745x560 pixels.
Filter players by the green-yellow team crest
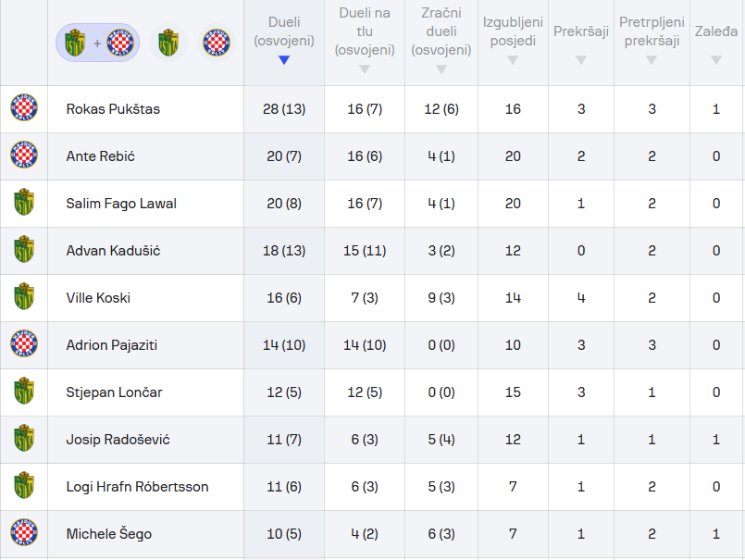(168, 43)
